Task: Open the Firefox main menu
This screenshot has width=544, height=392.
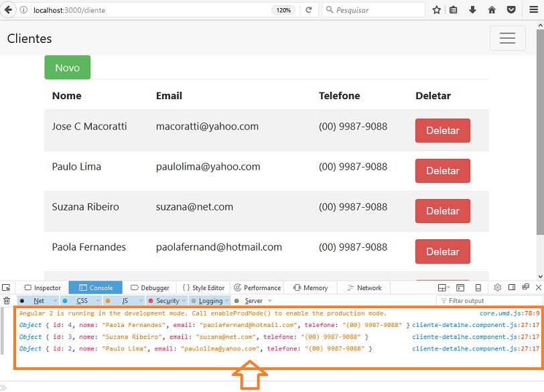Action: (x=533, y=9)
